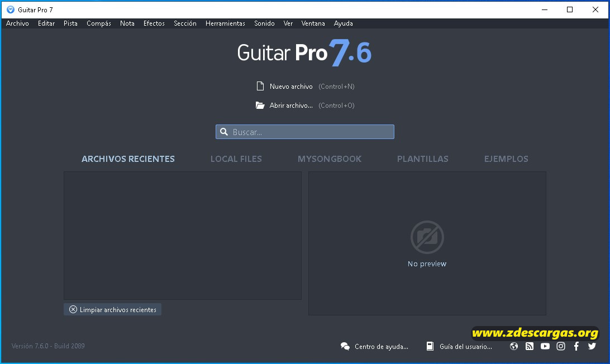Click the Abrir archivo link
This screenshot has height=364, width=610.
(291, 106)
